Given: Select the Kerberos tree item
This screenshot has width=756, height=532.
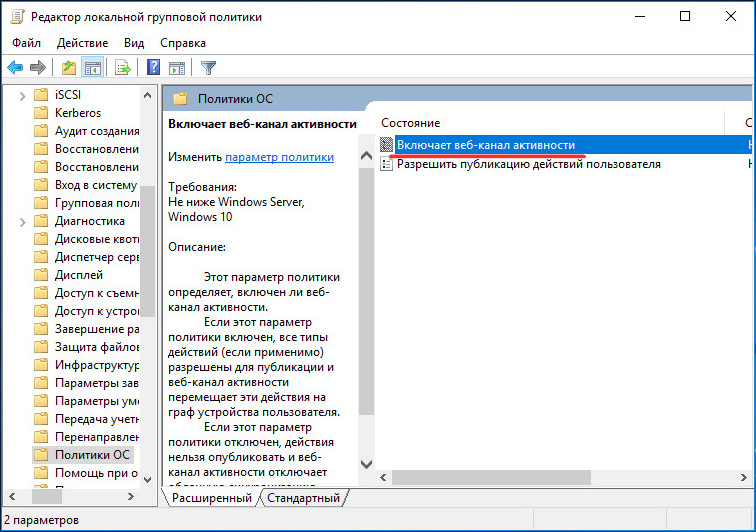Looking at the screenshot, I should tap(78, 113).
